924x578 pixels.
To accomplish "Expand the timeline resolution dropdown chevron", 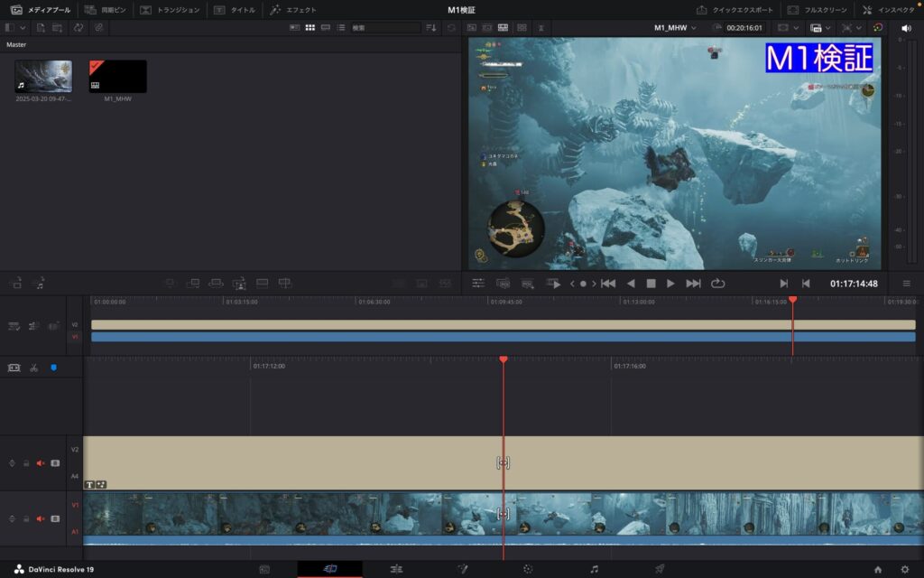I will 828,28.
